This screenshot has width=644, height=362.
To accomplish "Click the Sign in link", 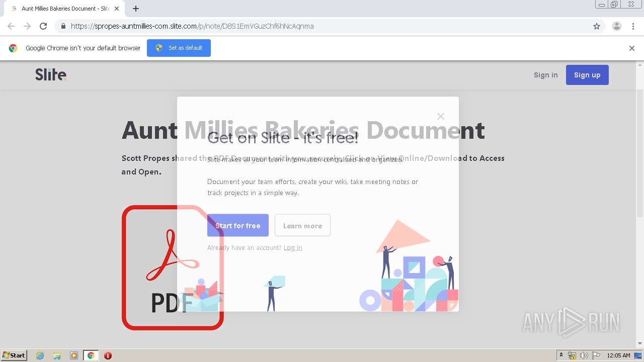I will point(546,75).
